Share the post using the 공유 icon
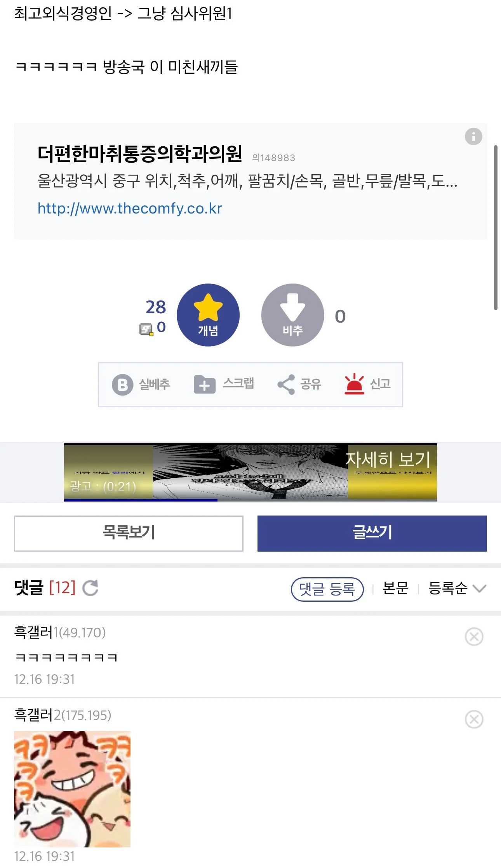501x868 pixels. tap(286, 384)
